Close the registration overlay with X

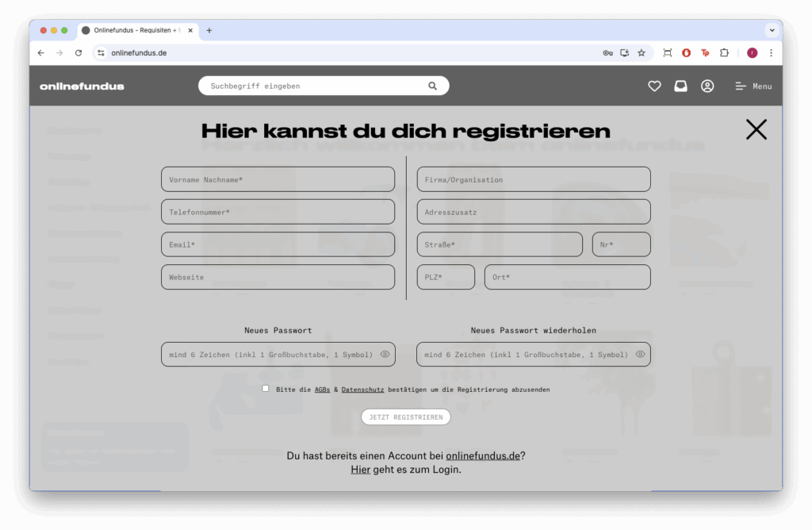pos(756,129)
